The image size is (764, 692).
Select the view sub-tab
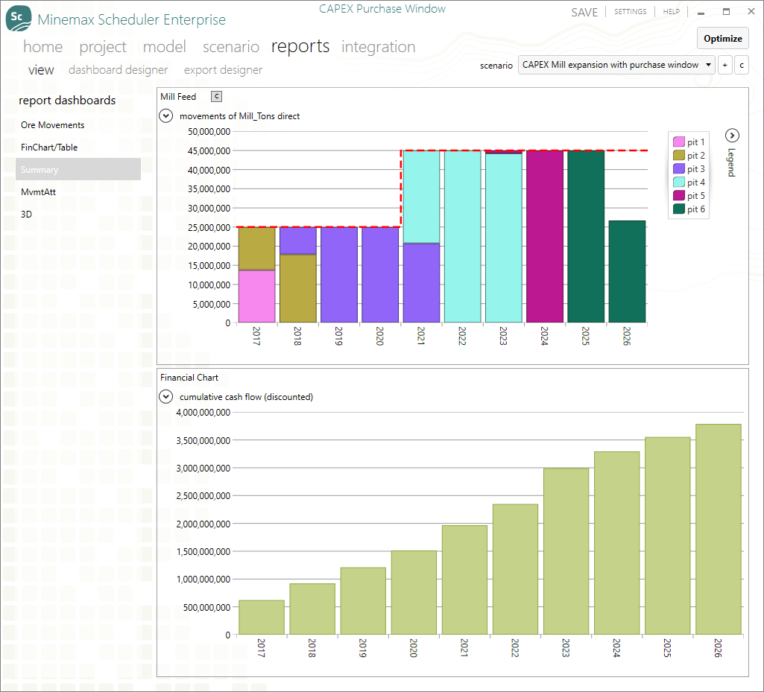(x=41, y=70)
